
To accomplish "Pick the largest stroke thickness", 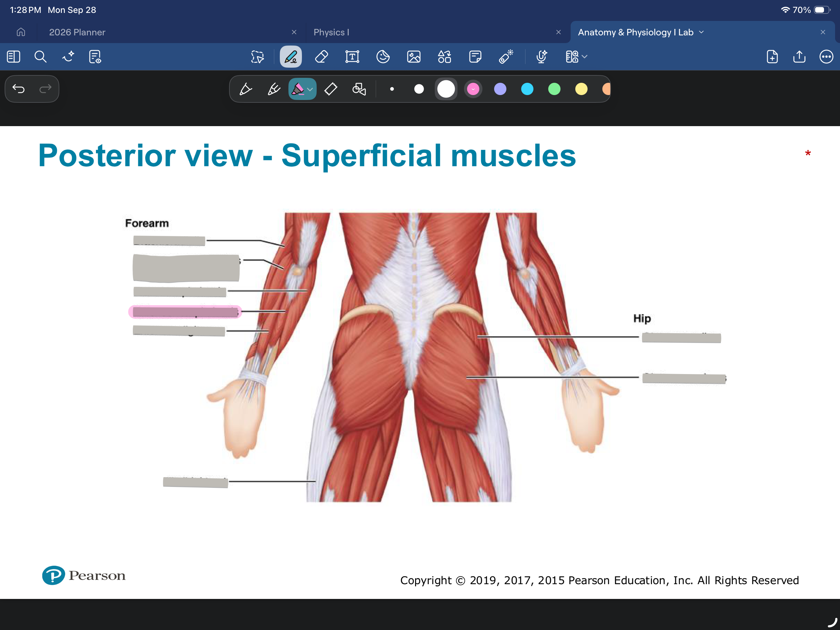I will [446, 89].
